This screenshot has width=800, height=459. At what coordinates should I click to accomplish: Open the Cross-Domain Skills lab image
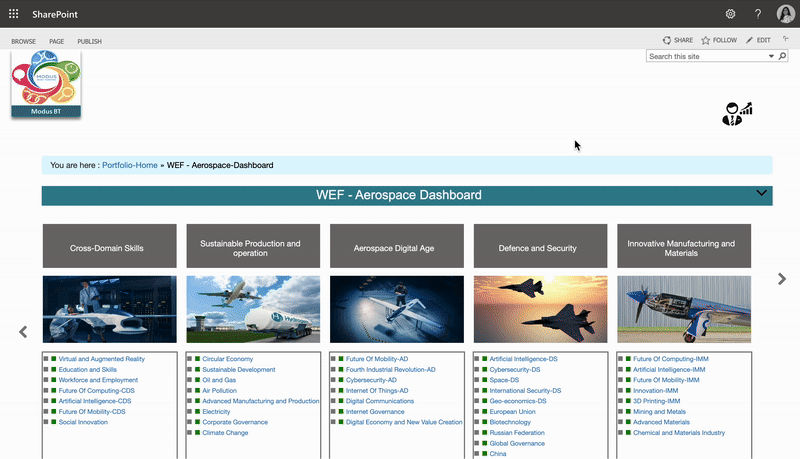(110, 309)
